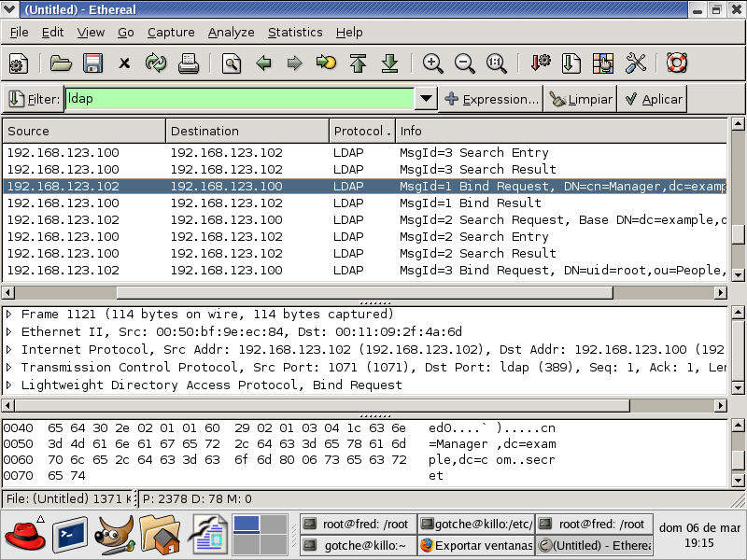The image size is (747, 560).
Task: Open the Statistics menu
Action: pyautogui.click(x=295, y=33)
